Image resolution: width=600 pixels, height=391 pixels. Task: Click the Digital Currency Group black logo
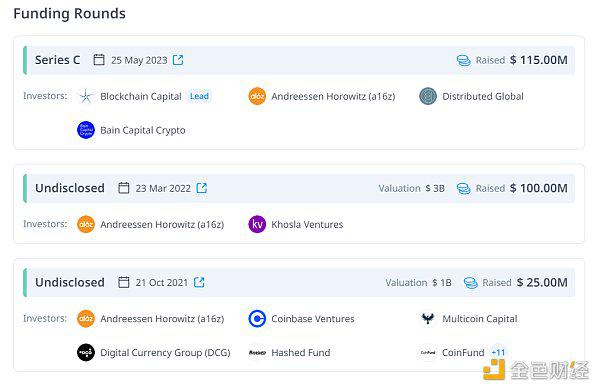pos(86,352)
